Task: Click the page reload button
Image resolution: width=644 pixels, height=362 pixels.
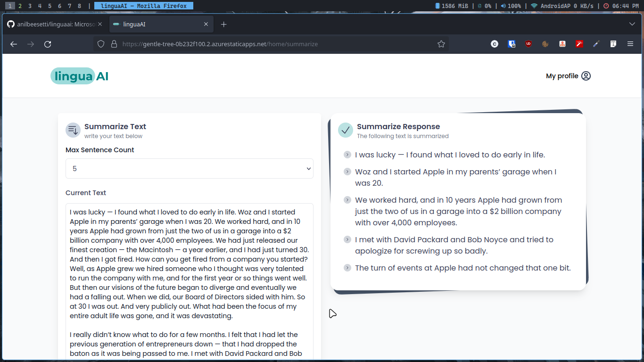Action: tap(47, 44)
